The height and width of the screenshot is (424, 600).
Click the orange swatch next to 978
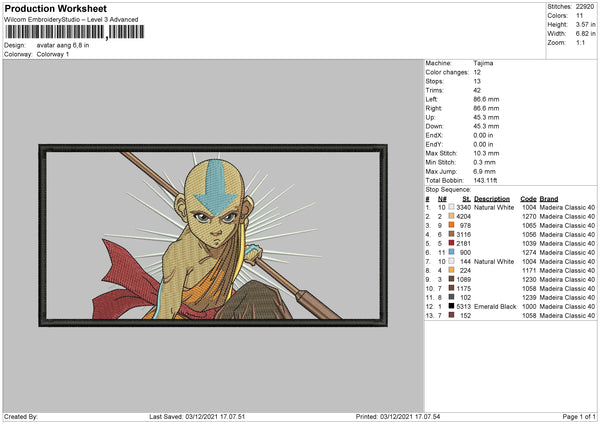tap(452, 225)
